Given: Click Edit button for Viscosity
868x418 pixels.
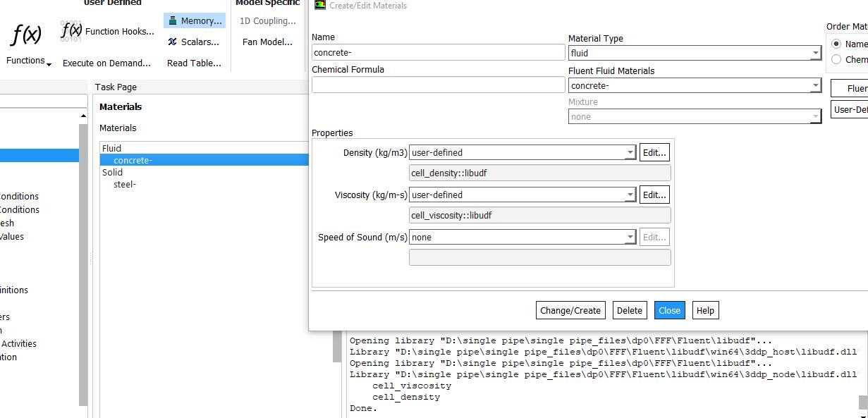Looking at the screenshot, I should click(x=654, y=195).
